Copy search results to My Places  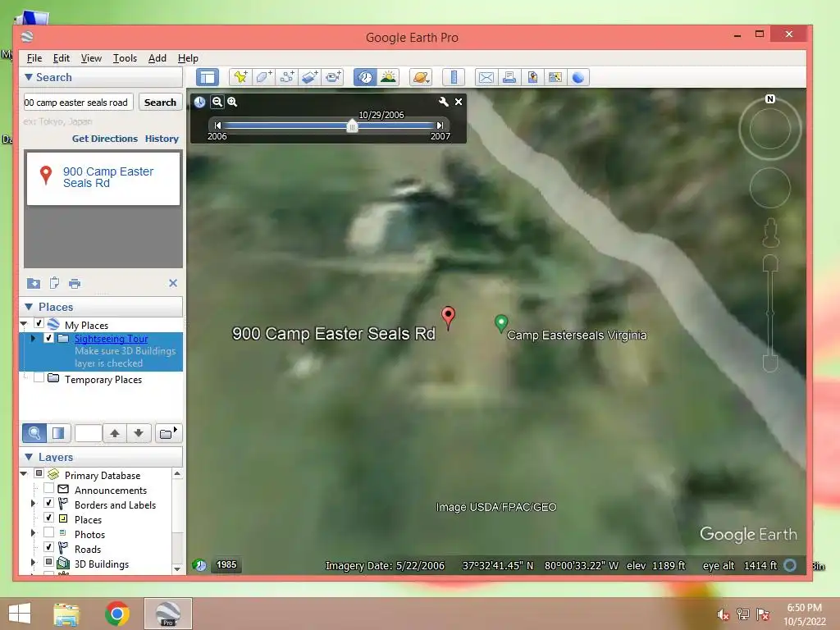33,283
